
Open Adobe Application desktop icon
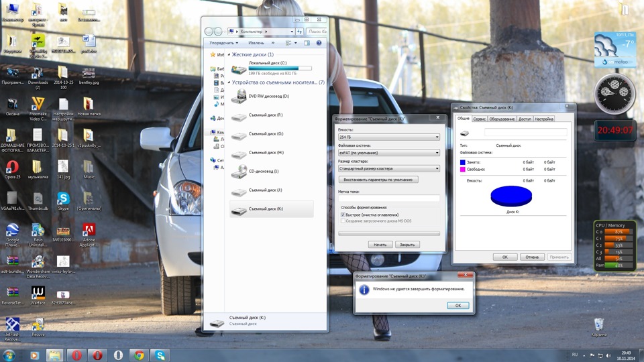tap(89, 235)
